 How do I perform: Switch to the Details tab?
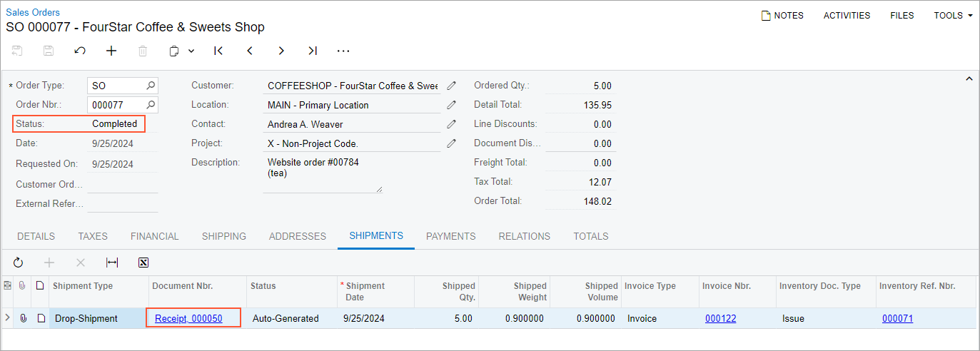pos(36,236)
